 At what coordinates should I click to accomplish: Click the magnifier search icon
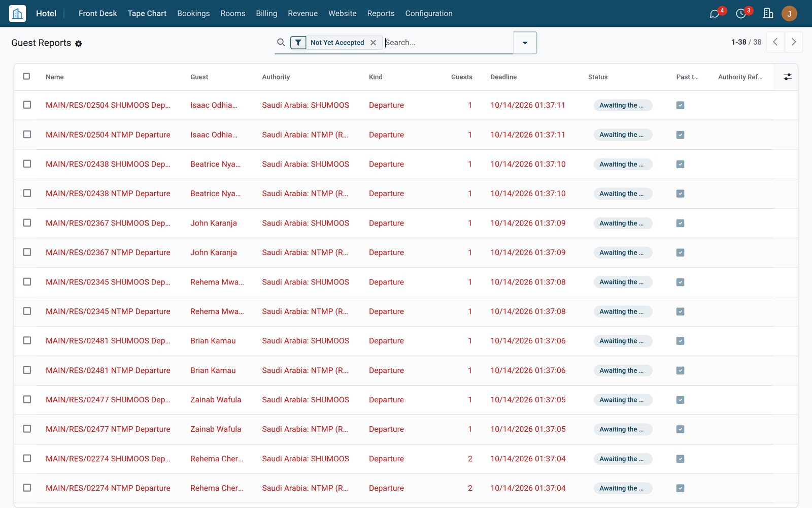(x=281, y=43)
